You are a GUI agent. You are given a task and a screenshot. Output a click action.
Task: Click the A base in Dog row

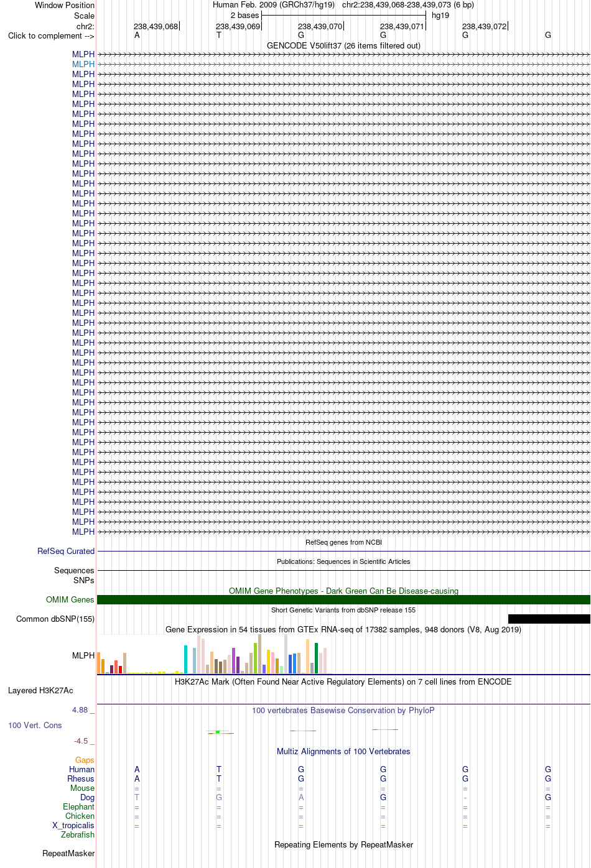click(x=301, y=797)
